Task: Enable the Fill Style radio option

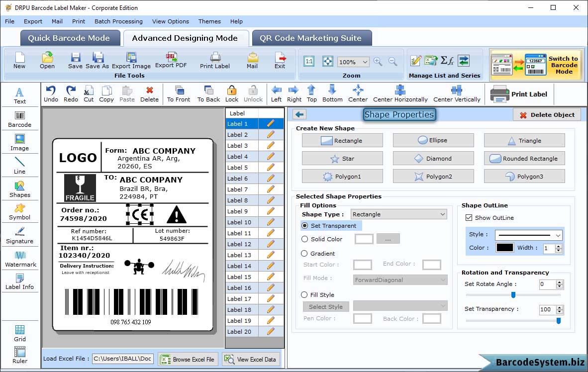Action: pyautogui.click(x=304, y=295)
